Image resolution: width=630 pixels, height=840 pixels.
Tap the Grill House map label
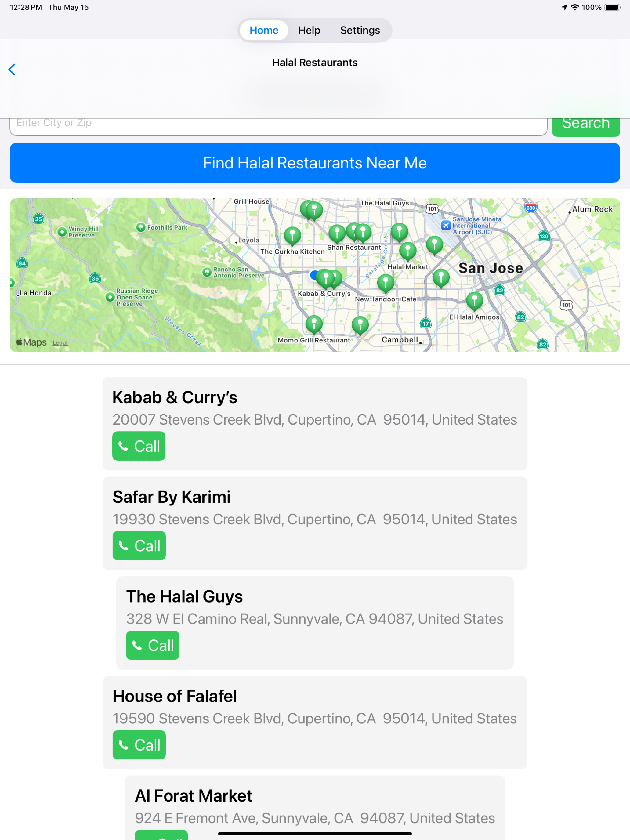tap(252, 201)
